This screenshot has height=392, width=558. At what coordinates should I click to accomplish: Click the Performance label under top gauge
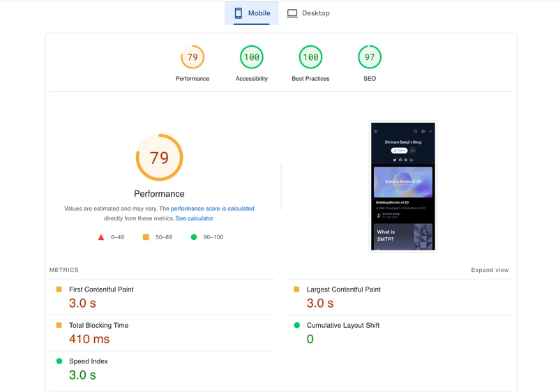(193, 79)
